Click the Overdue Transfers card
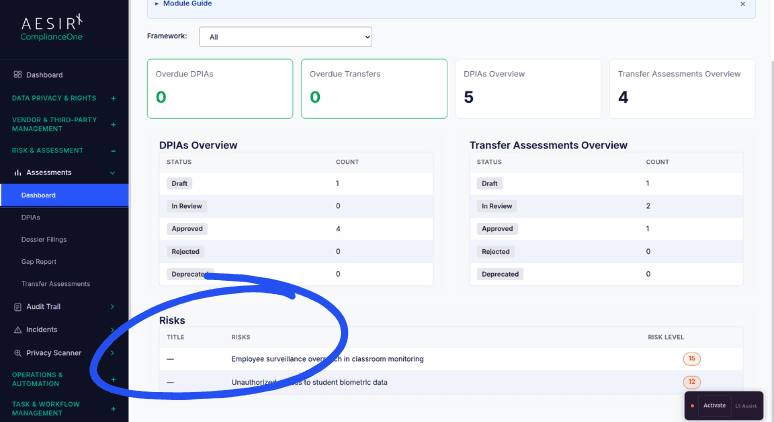This screenshot has height=422, width=774. (x=374, y=89)
